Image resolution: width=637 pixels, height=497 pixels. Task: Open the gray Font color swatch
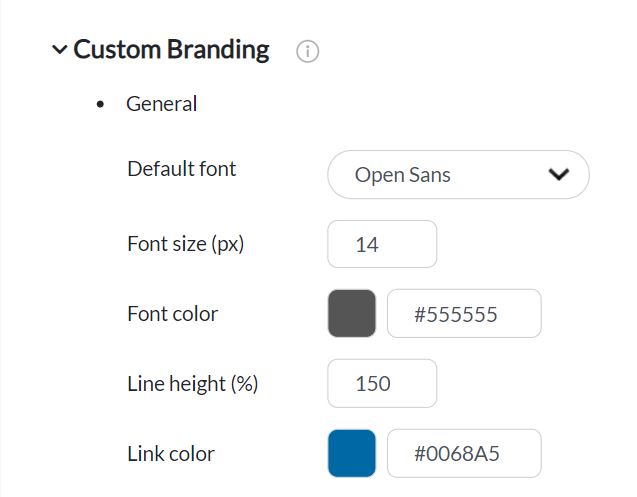[352, 313]
